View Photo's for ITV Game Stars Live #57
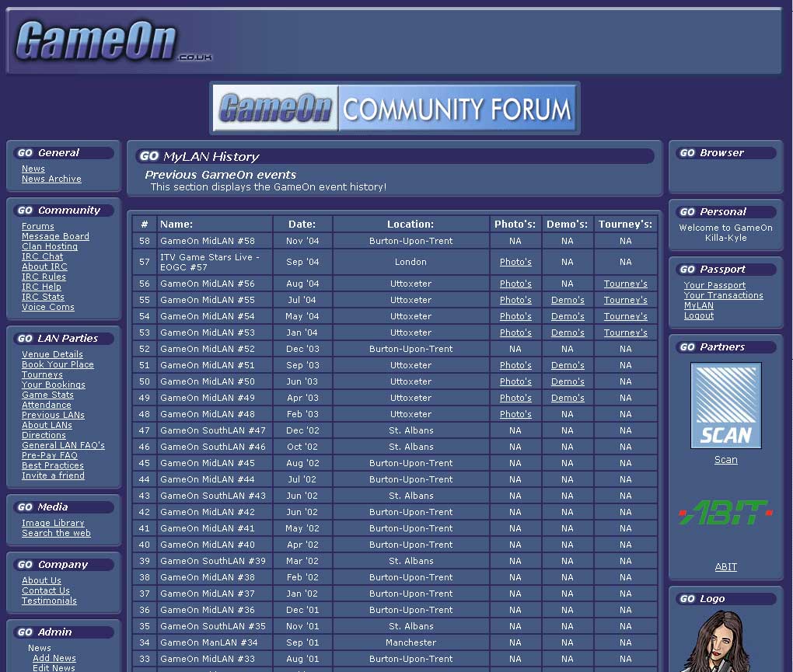Viewport: 793px width, 672px height. [x=515, y=263]
